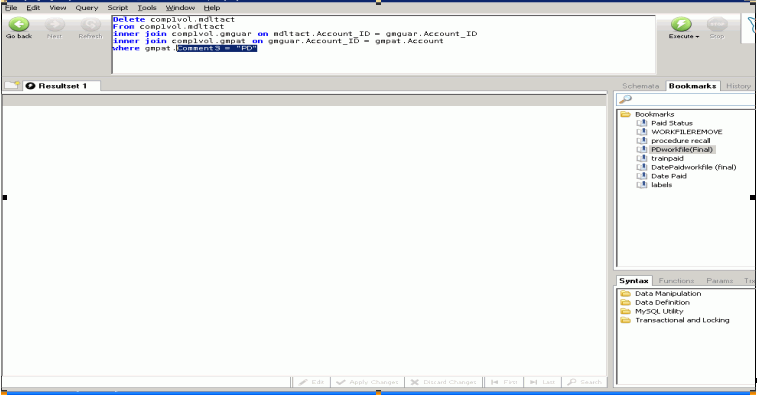The image size is (757, 395).
Task: Select the PDworkfile(Final) bookmark
Action: pos(682,150)
